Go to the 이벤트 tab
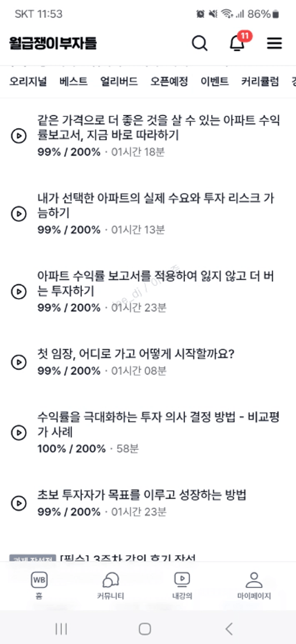 tap(215, 82)
